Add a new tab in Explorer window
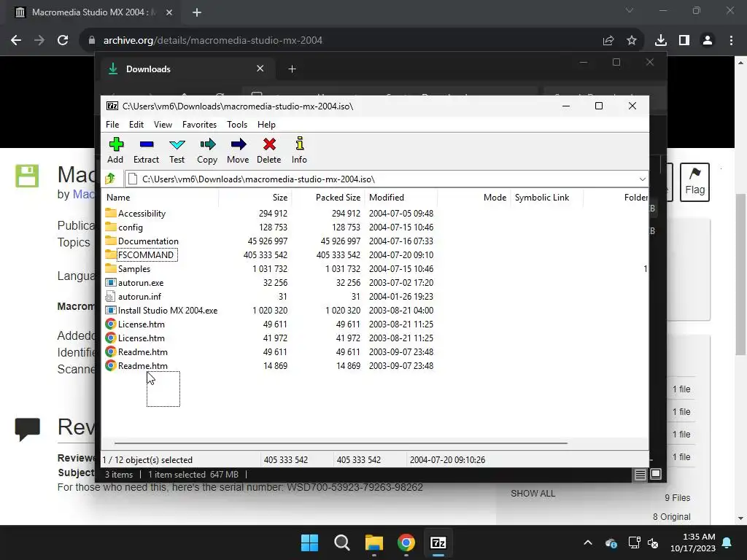 [292, 69]
